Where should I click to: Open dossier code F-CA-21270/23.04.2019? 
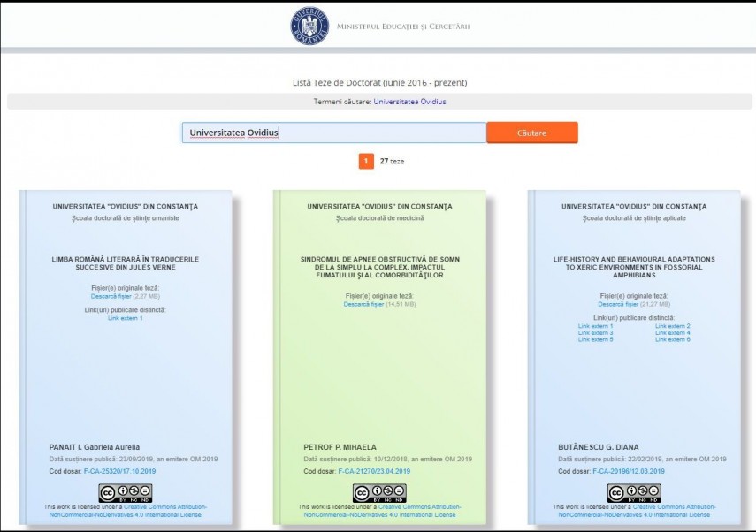(x=374, y=471)
